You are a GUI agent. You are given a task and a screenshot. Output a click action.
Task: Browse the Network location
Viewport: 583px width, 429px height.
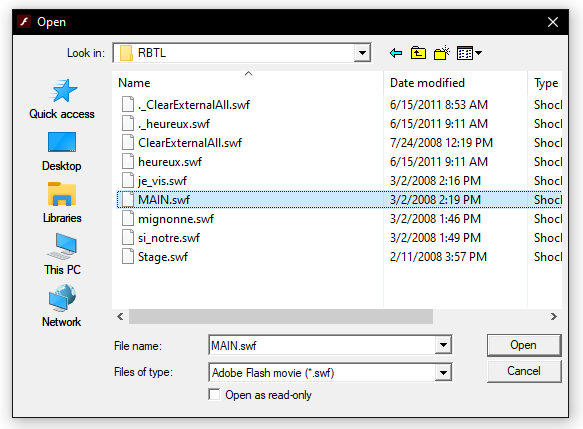62,306
